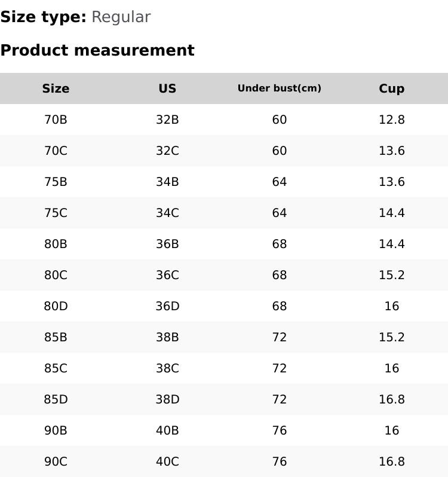The image size is (448, 477).
Task: Select the 70C size cell
Action: [56, 151]
